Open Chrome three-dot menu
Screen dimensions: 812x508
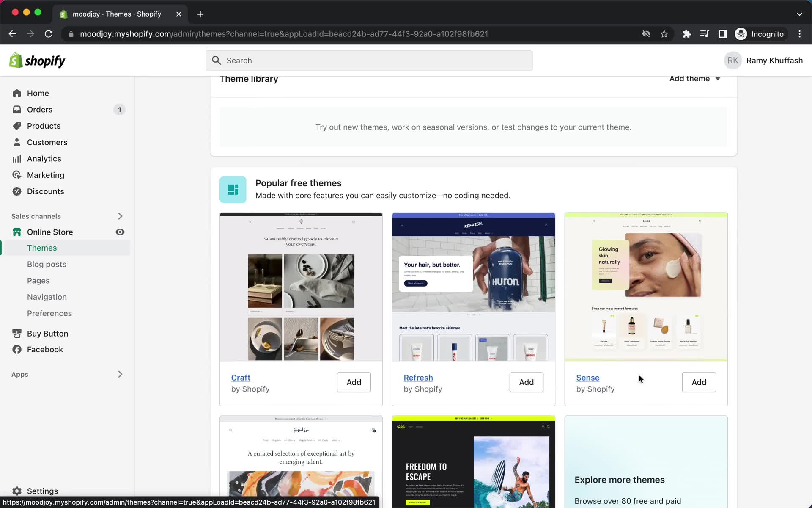click(799, 34)
